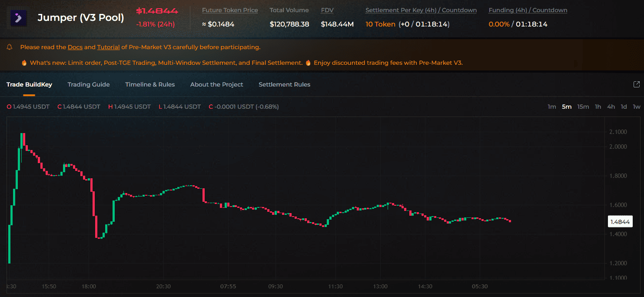Click the 07:55 time axis label
The width and height of the screenshot is (644, 297).
(x=228, y=286)
